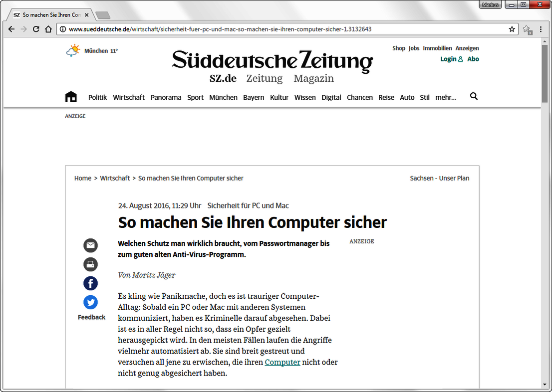
Task: Open the Login link
Action: pyautogui.click(x=448, y=59)
